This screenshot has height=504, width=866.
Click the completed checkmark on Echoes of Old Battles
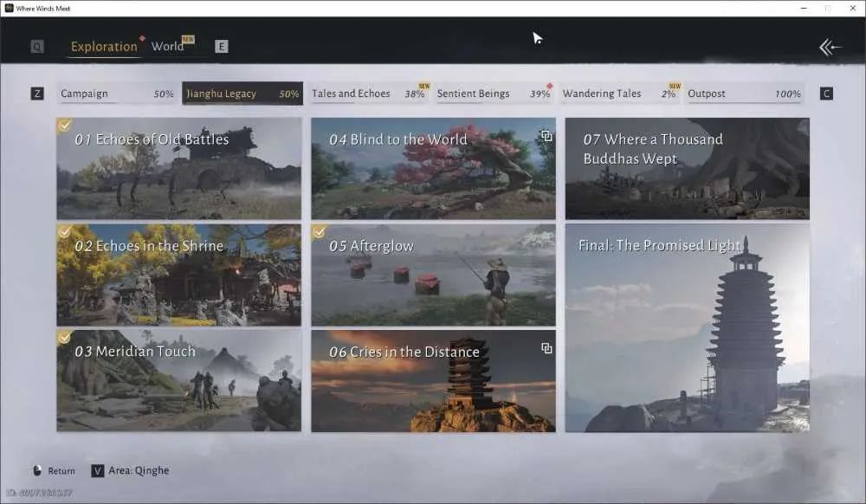(x=64, y=126)
